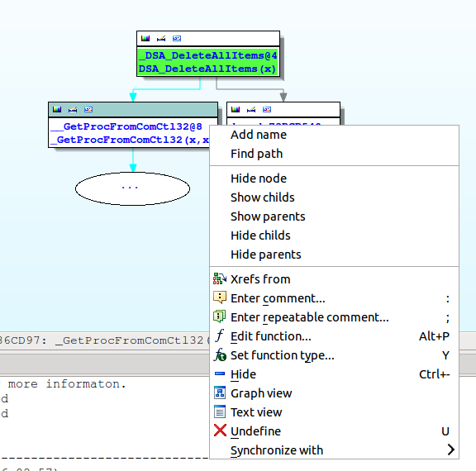Select Hide parents menu entry
Image resolution: width=476 pixels, height=471 pixels.
[334, 255]
